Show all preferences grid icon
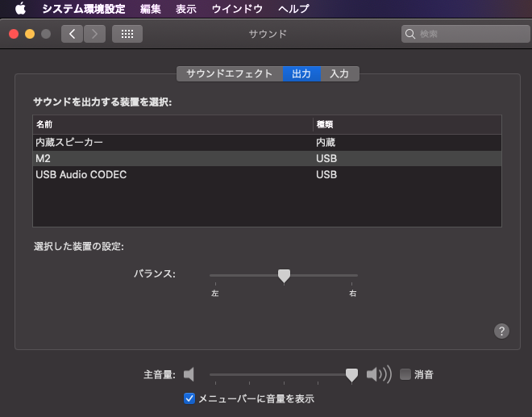Viewport: 532px width, 417px height. pos(127,34)
